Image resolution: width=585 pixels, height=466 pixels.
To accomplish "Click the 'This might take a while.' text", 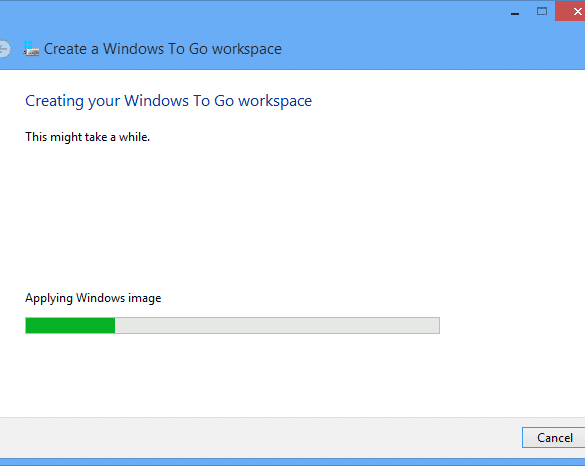I will [87, 137].
